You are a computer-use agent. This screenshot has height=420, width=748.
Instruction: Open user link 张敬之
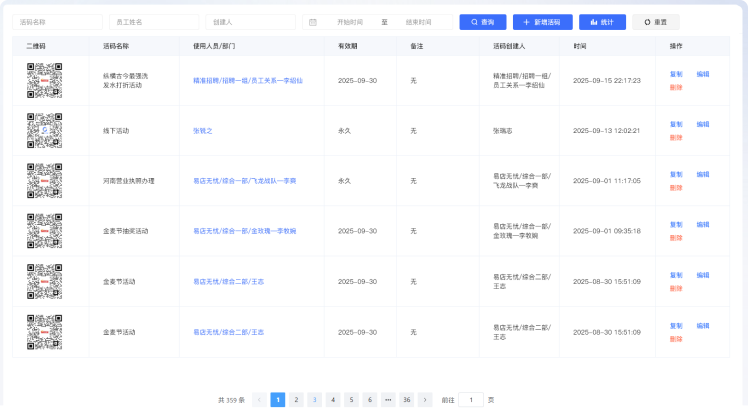click(x=203, y=131)
